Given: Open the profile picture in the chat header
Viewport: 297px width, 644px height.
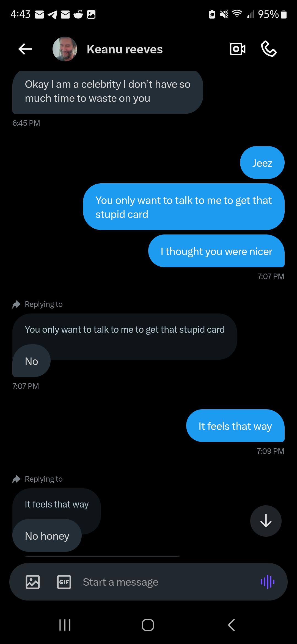Looking at the screenshot, I should [65, 49].
